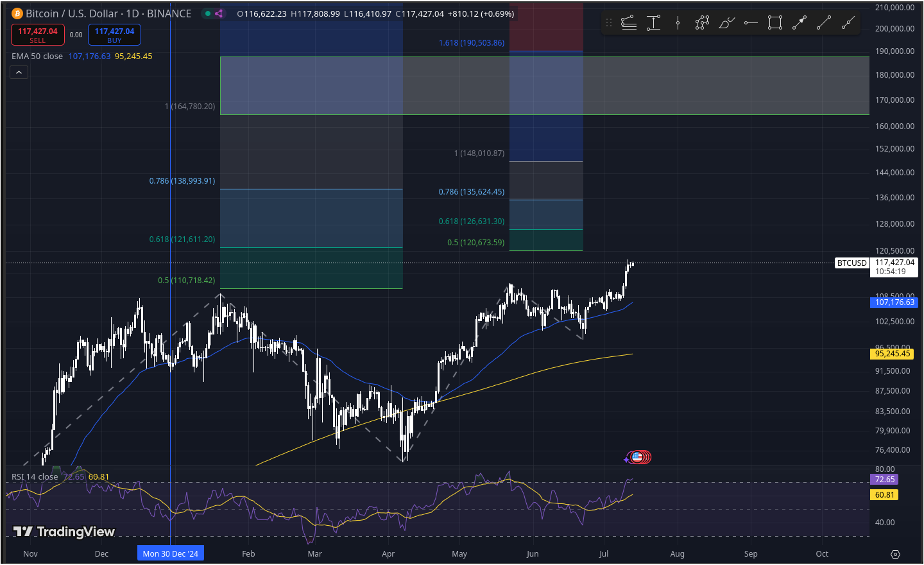The image size is (924, 565).
Task: Select the Brush drawing tool
Action: point(726,23)
